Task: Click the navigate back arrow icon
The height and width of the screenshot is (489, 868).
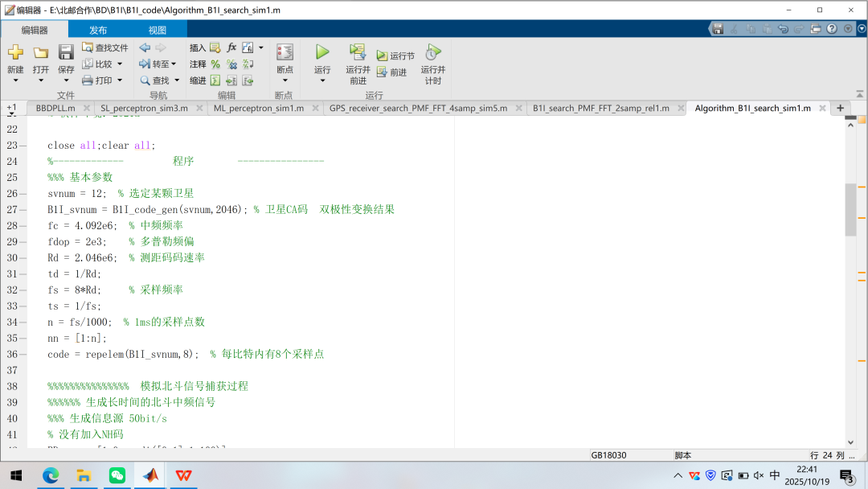Action: pyautogui.click(x=145, y=48)
